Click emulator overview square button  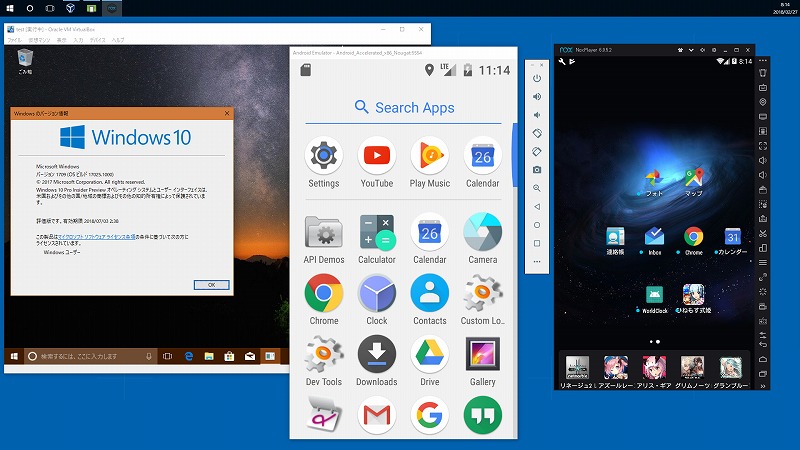coord(537,243)
